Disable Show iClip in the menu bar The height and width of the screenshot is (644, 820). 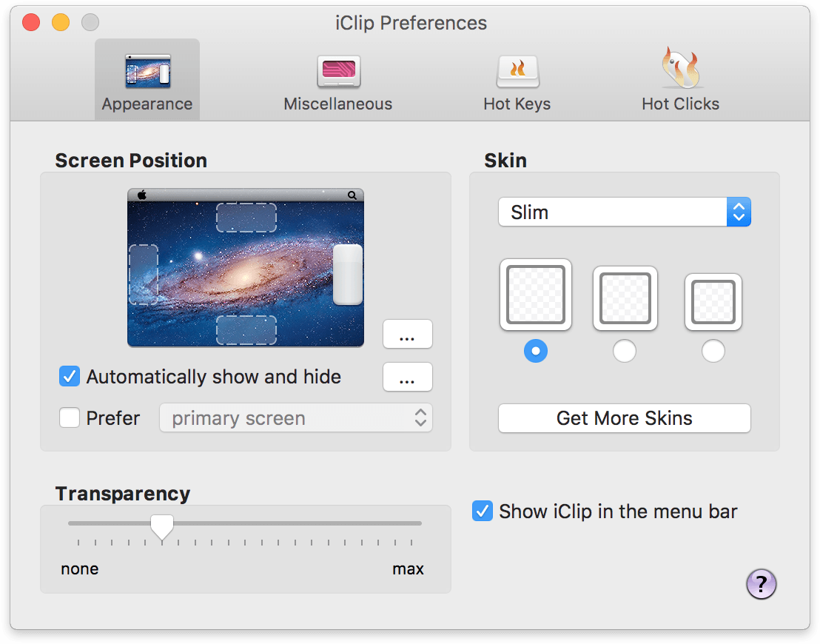pyautogui.click(x=482, y=511)
